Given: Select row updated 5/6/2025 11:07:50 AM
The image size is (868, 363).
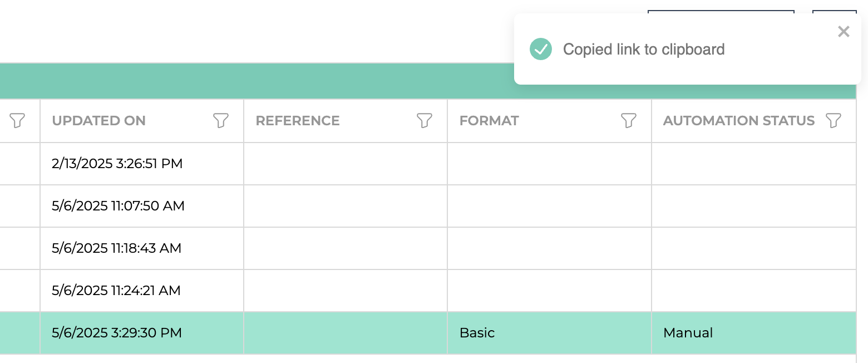Looking at the screenshot, I should (428, 206).
